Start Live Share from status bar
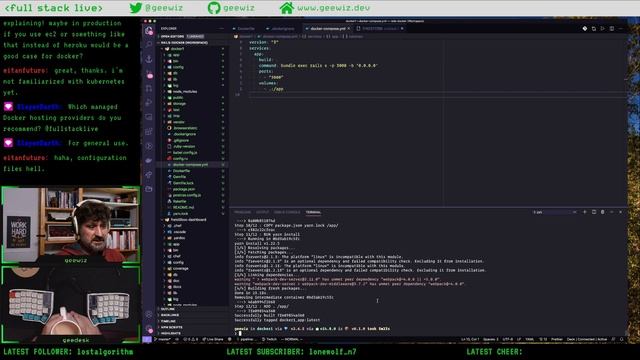 [213, 339]
